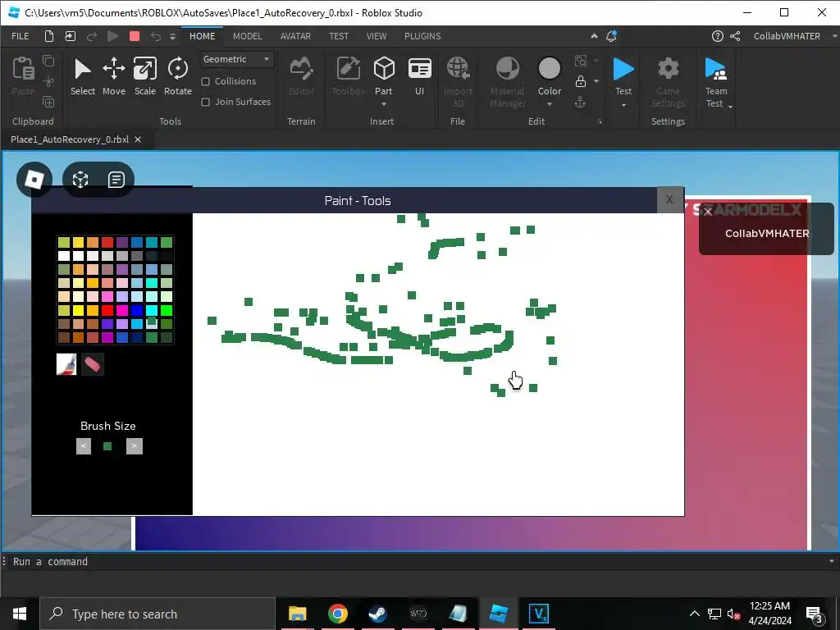Expand the Part dropdown arrow
Viewport: 840px width, 630px height.
[384, 104]
